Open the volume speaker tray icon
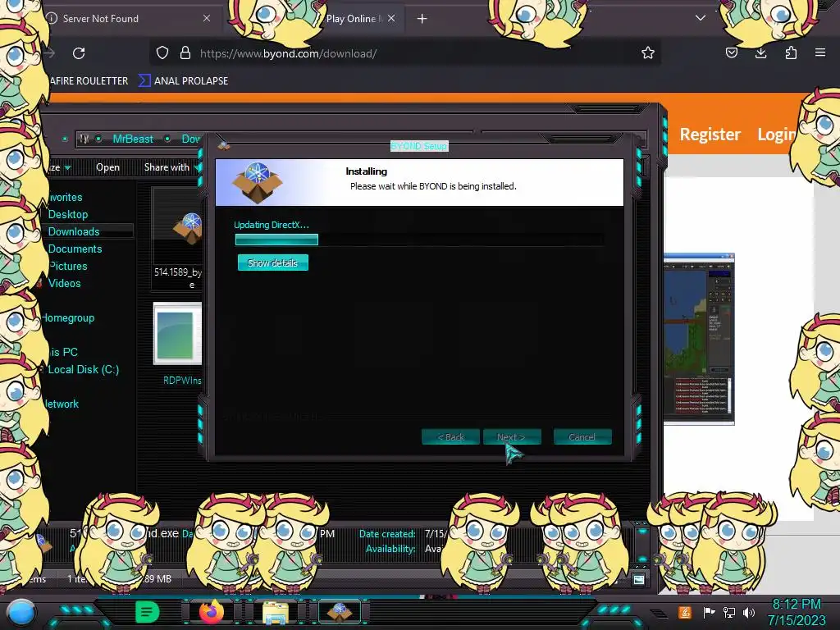This screenshot has height=630, width=840. click(749, 612)
